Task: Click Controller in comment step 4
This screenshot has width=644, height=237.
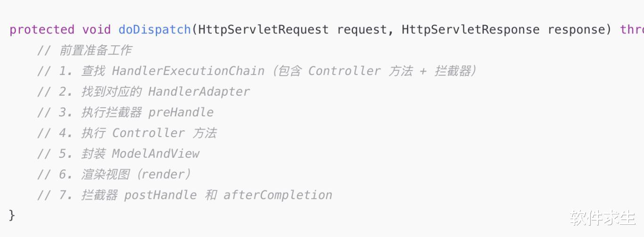Action: (x=148, y=133)
